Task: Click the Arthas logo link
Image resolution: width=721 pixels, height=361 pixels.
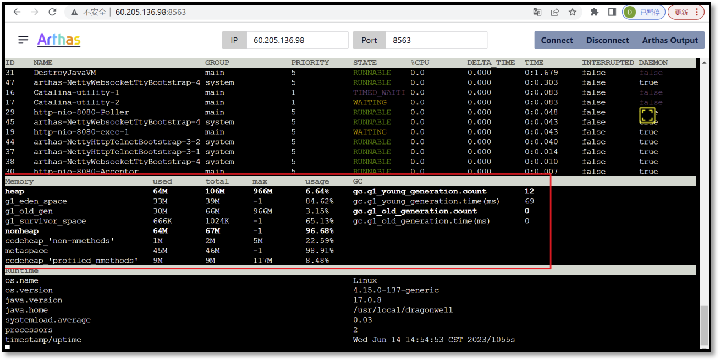Action: (x=58, y=40)
